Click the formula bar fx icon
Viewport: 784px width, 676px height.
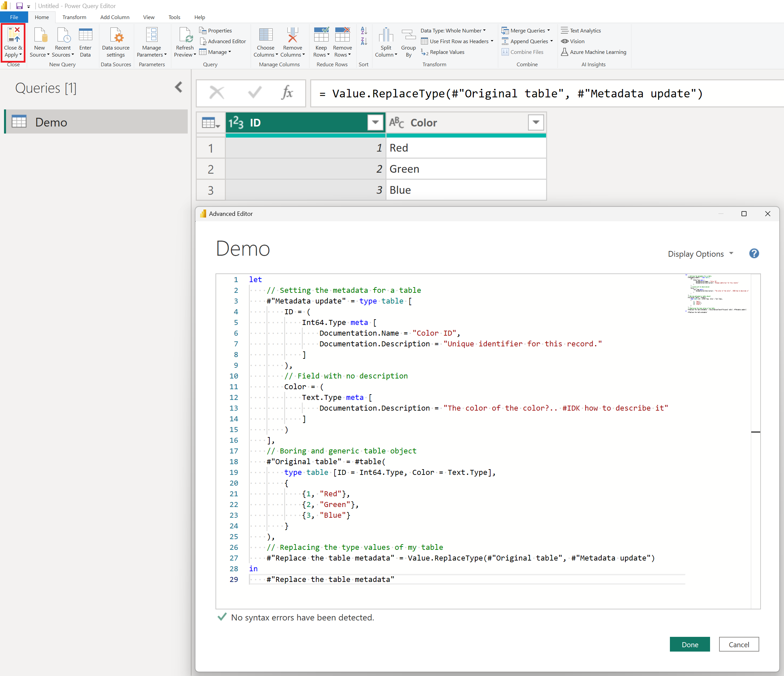pyautogui.click(x=287, y=92)
